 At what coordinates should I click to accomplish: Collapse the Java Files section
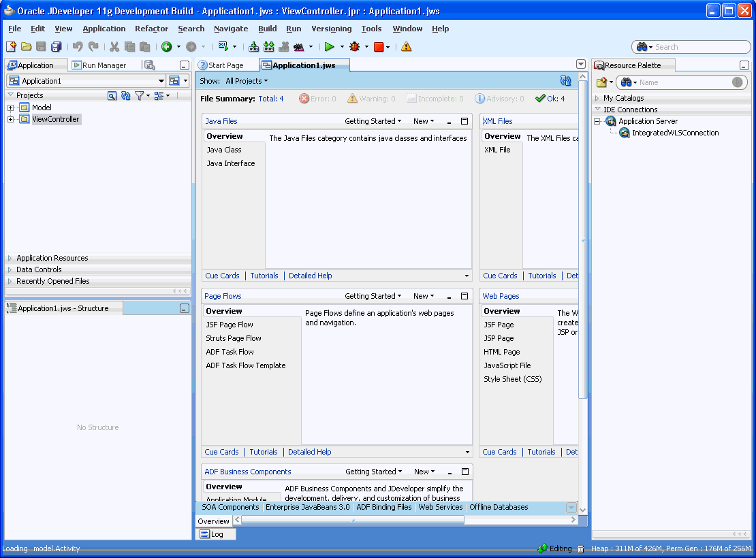coord(449,121)
